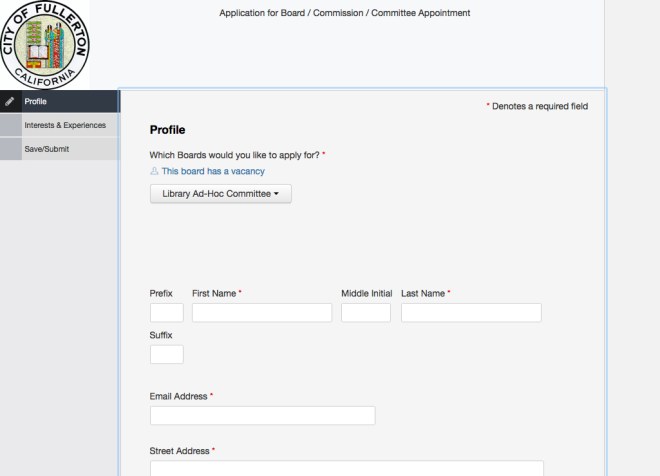
Task: Expand the Library Ad-Hoc Committee dropdown
Action: click(221, 194)
